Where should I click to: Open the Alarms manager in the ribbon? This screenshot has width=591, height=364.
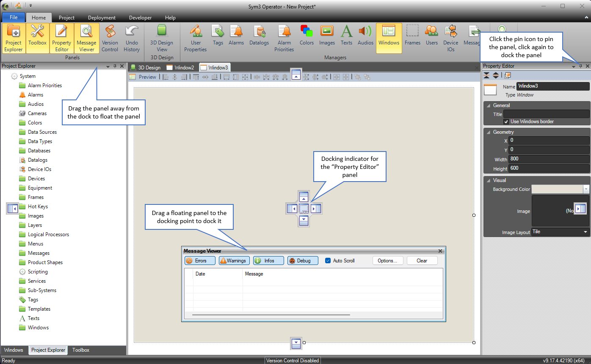click(236, 35)
